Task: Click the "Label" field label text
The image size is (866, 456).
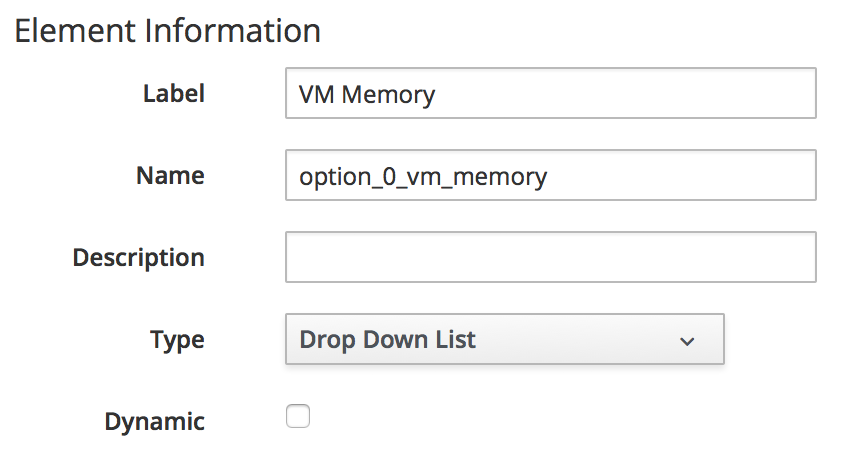Action: click(x=173, y=94)
